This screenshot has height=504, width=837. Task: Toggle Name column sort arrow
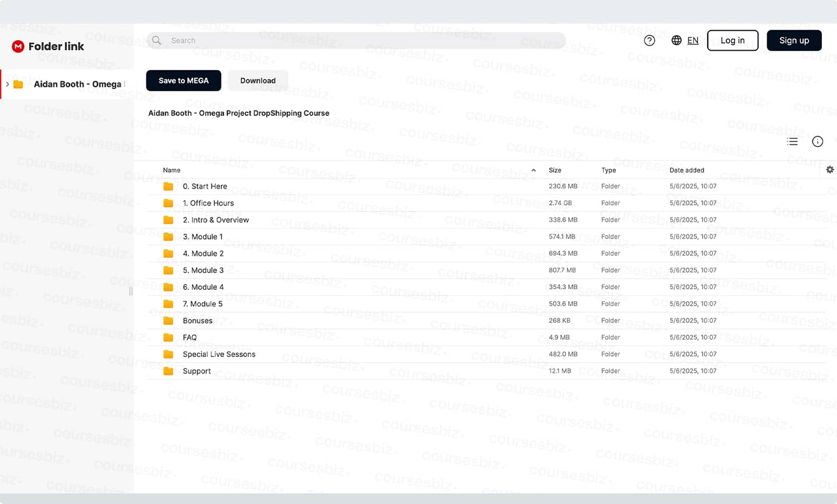coord(533,170)
